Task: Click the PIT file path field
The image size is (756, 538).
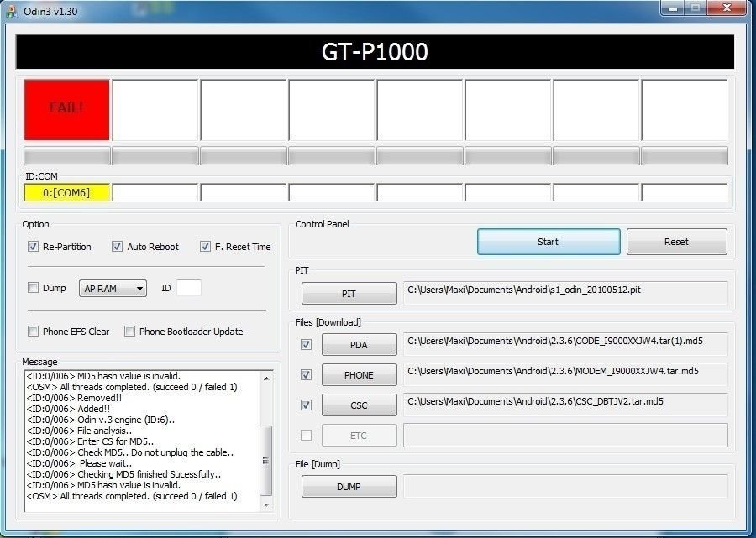Action: [565, 293]
